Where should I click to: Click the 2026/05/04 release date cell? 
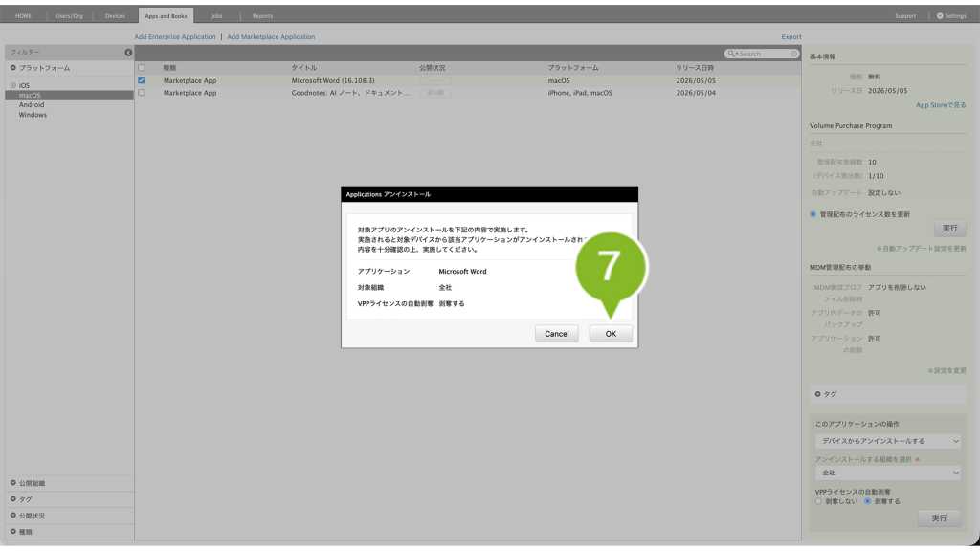point(696,93)
